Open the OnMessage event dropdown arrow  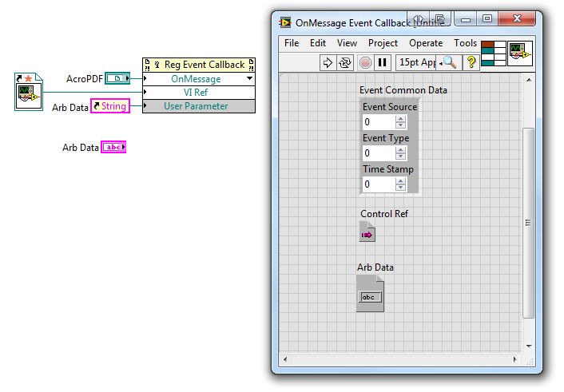[x=249, y=78]
